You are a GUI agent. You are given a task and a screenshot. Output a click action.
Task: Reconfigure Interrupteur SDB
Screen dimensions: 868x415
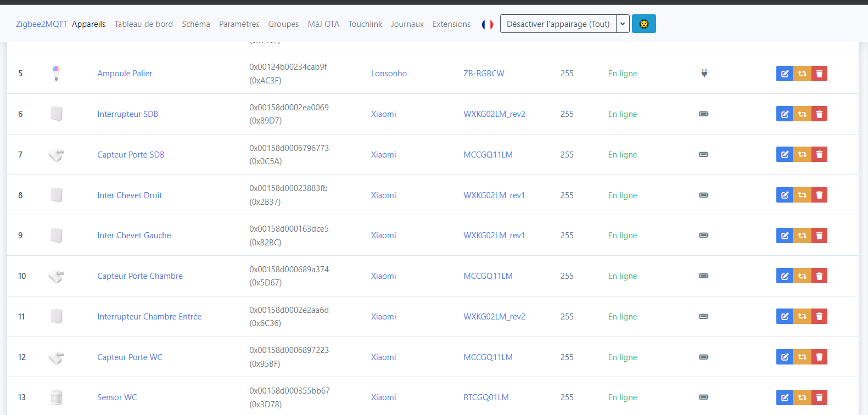(x=802, y=114)
